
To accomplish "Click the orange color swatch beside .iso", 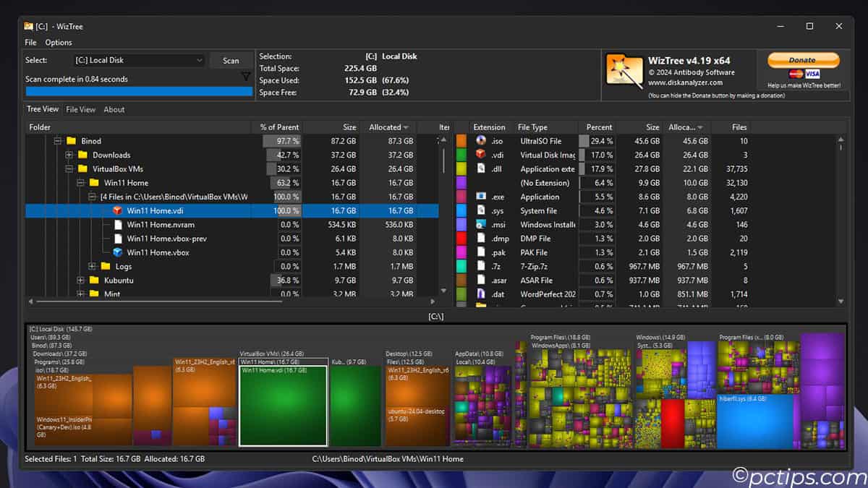I will click(461, 141).
